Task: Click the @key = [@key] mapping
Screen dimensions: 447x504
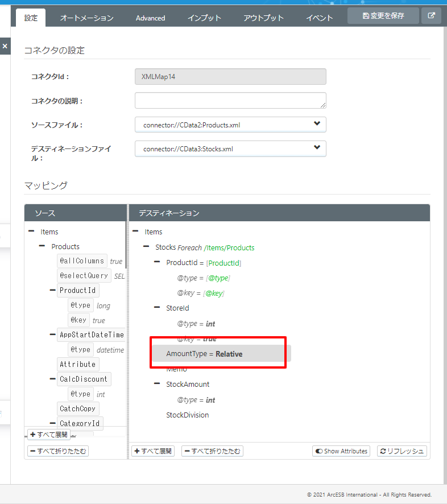Action: [201, 293]
